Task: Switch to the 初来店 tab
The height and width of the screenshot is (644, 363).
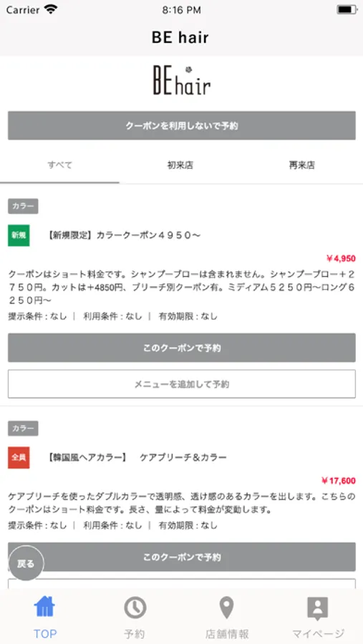Action: 180,165
